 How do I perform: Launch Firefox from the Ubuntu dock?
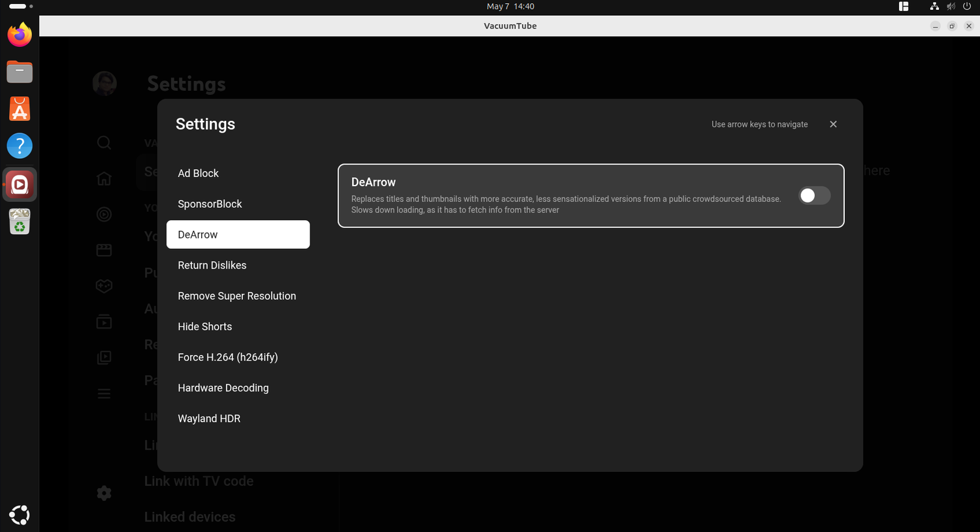click(x=20, y=35)
